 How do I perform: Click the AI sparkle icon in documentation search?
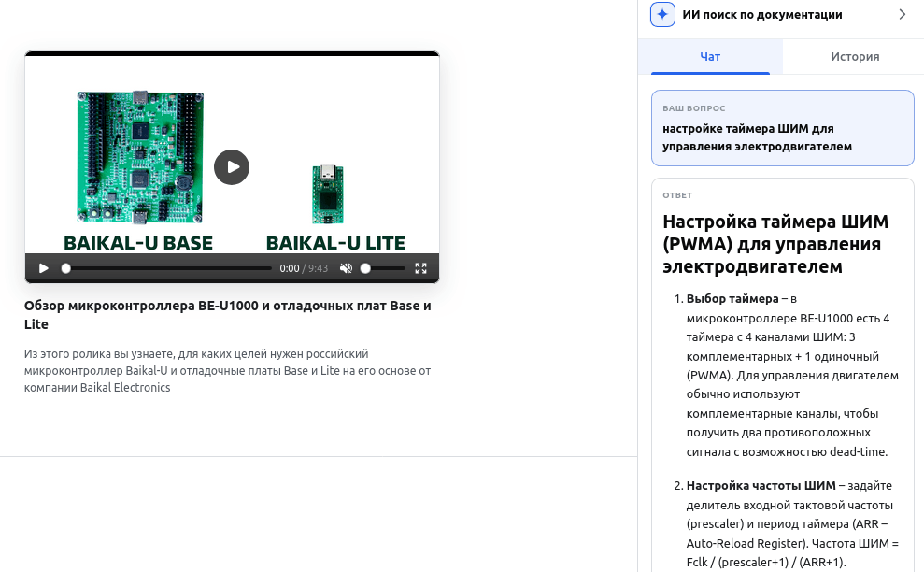[x=662, y=15]
